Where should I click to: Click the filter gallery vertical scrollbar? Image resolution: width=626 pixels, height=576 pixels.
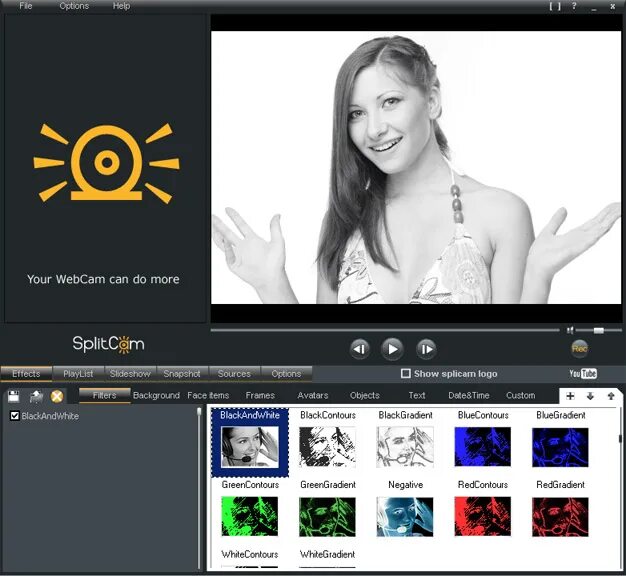pyautogui.click(x=620, y=489)
